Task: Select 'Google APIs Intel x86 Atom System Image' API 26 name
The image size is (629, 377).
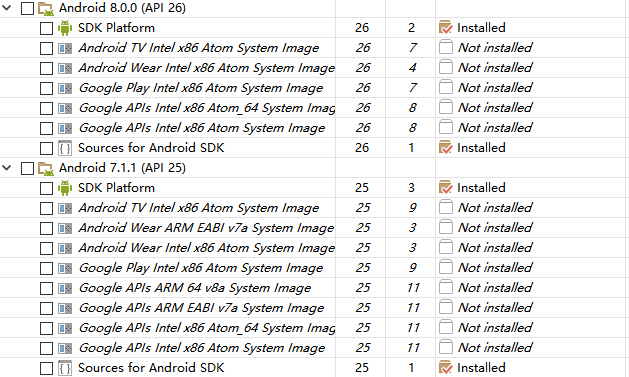Action: pos(202,128)
